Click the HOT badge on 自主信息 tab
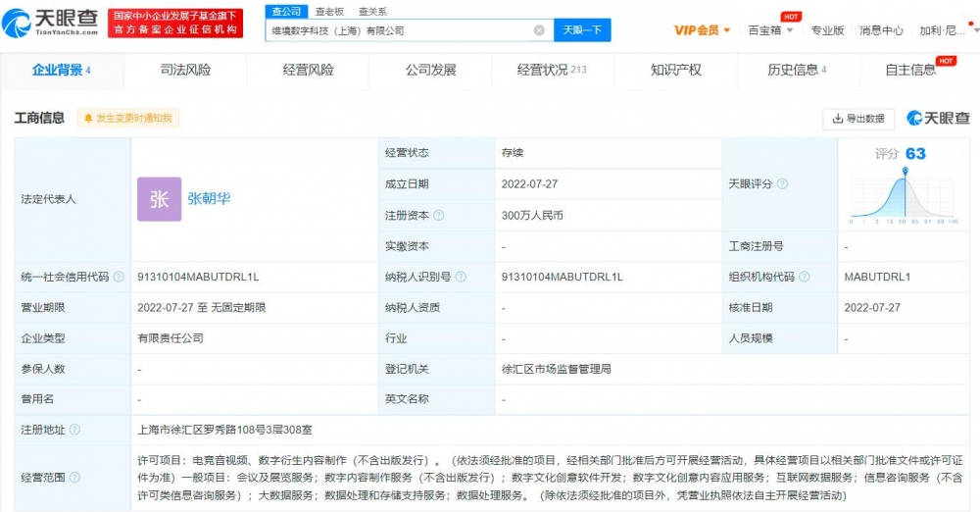 pos(946,61)
